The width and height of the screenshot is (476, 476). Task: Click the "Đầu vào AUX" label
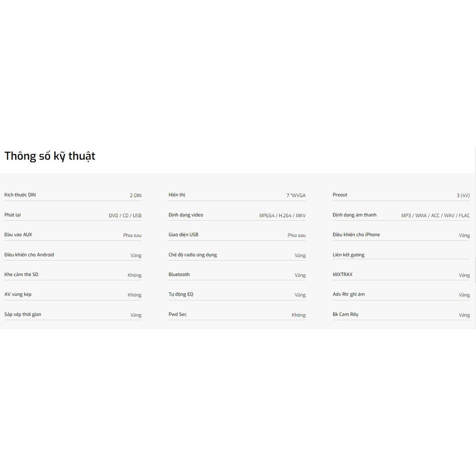point(18,235)
